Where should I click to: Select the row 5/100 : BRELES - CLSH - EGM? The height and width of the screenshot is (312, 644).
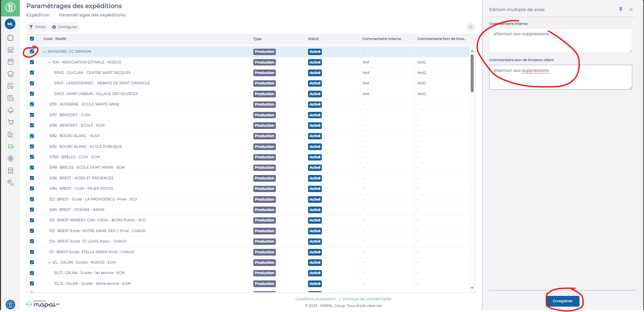click(248, 157)
